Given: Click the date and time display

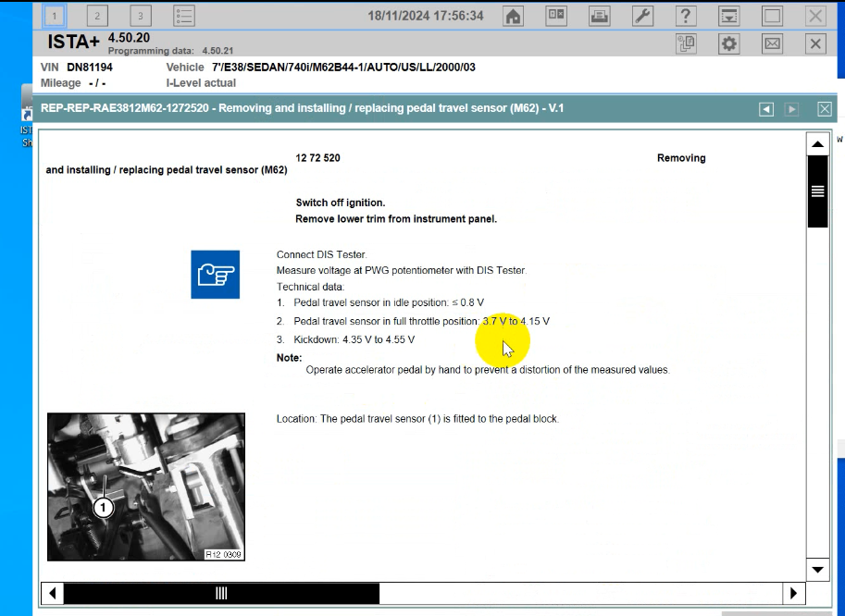Looking at the screenshot, I should click(425, 16).
